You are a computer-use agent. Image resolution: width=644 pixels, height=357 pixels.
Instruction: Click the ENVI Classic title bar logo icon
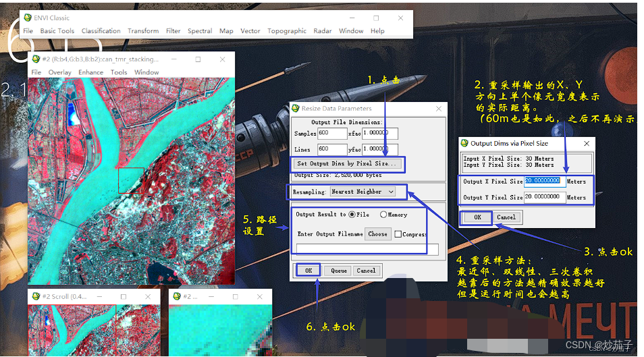pyautogui.click(x=28, y=18)
